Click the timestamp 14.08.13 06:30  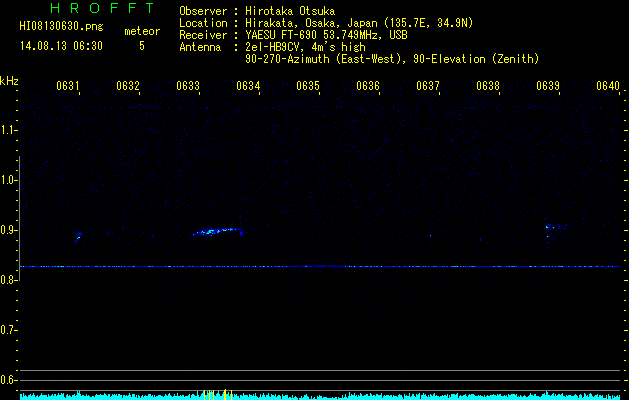pos(61,46)
